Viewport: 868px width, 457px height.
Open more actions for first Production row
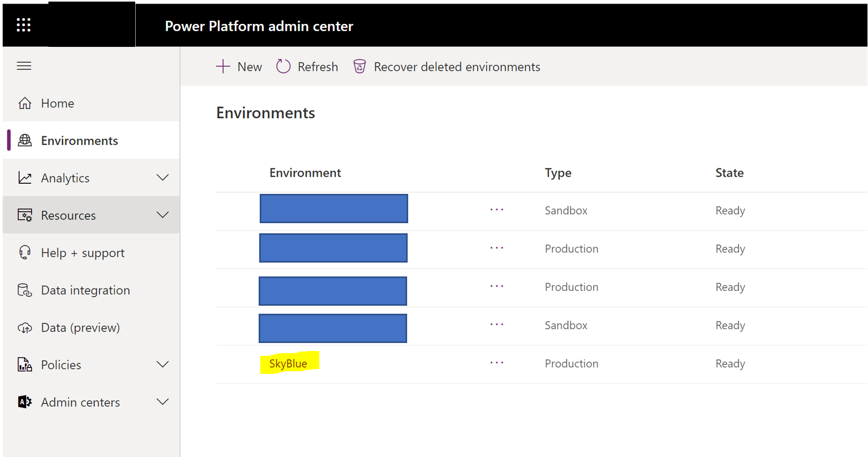coord(497,248)
